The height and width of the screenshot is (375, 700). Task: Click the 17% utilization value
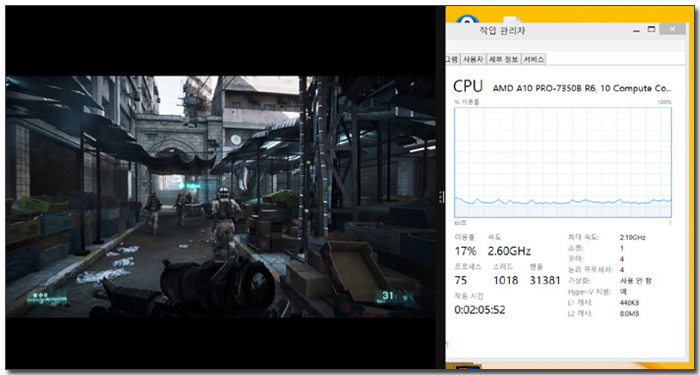tap(466, 251)
